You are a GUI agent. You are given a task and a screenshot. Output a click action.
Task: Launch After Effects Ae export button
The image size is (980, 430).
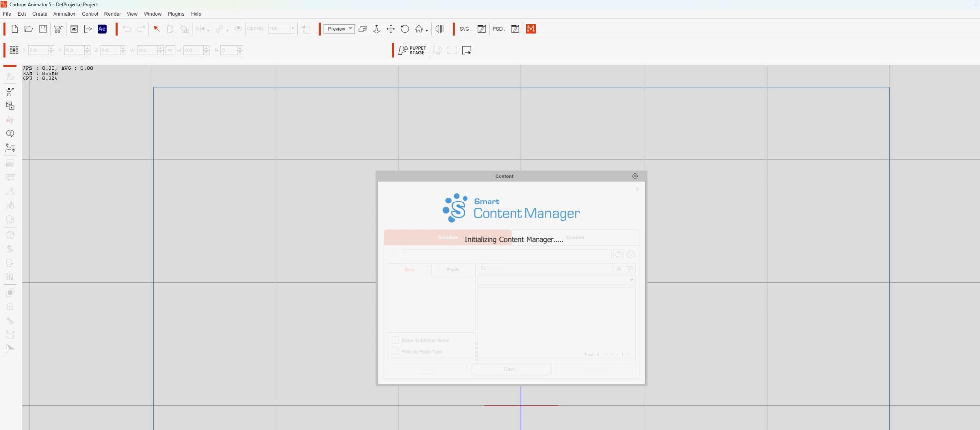click(x=102, y=29)
